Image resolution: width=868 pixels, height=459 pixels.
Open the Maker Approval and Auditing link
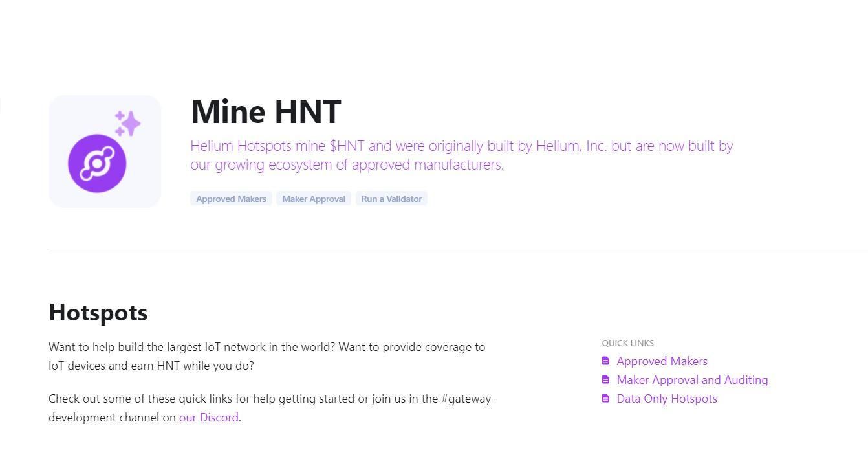click(692, 380)
